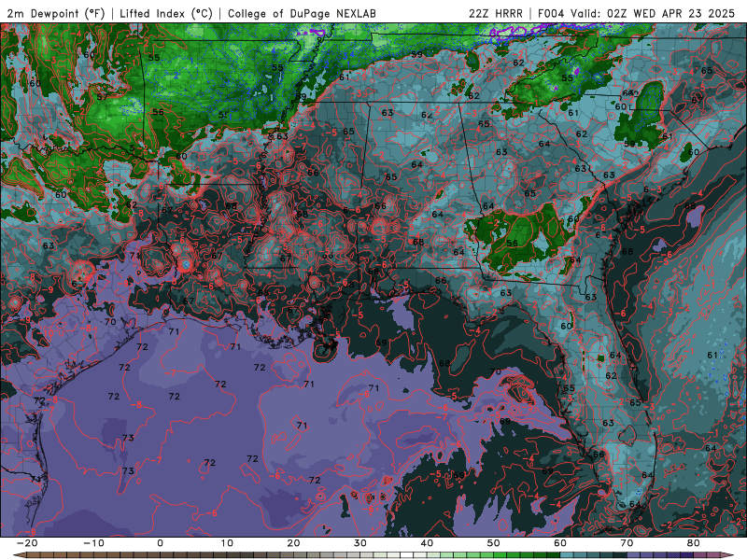This screenshot has width=747, height=560.
Task: Click the 40 color scale label
Action: coord(427,543)
